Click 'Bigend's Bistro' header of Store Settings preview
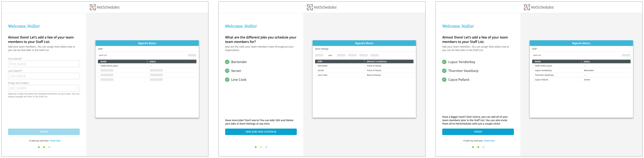Image resolution: width=644 pixels, height=158 pixels. tap(364, 43)
